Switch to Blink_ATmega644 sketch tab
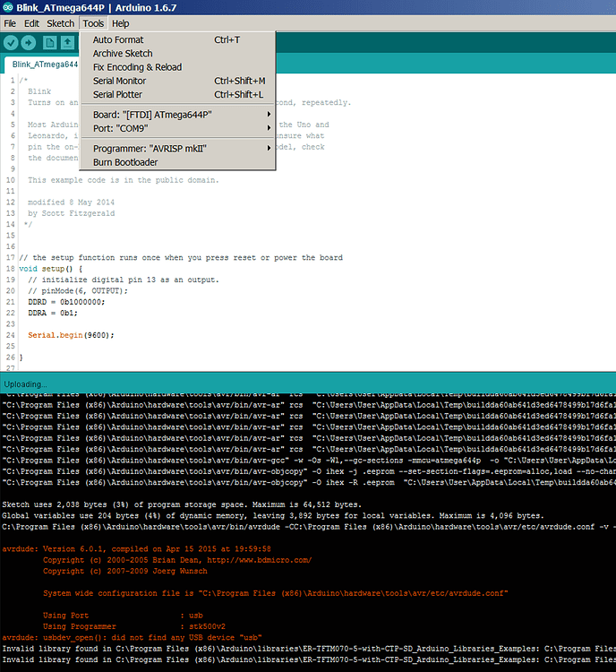 [42, 65]
